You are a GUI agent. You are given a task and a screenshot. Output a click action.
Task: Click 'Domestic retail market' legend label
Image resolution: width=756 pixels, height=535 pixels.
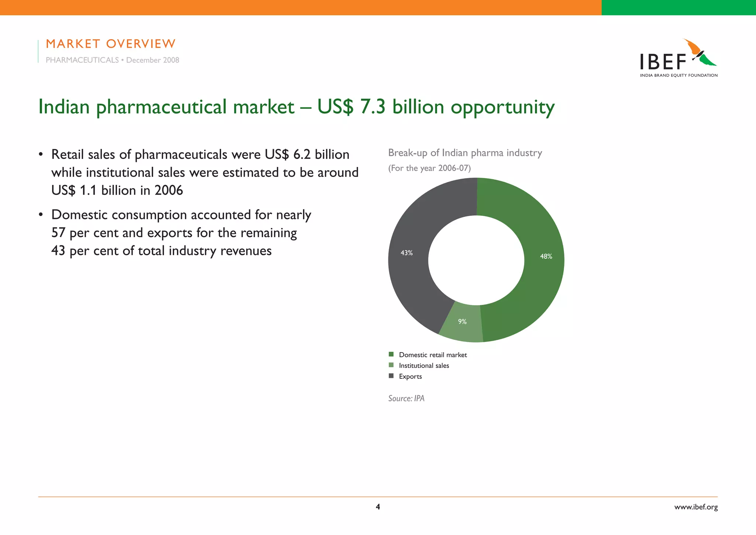pos(433,355)
